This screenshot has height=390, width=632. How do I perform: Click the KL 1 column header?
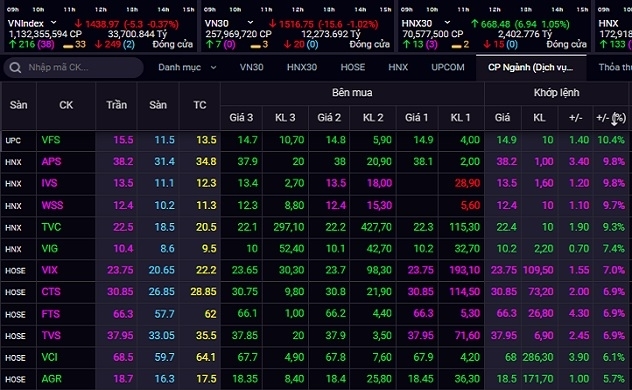point(461,118)
